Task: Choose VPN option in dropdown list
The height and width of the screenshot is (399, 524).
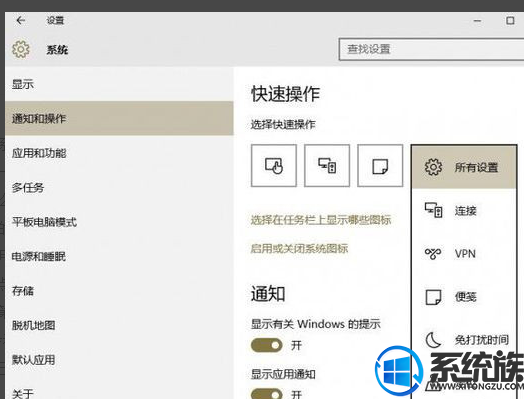Action: 464,254
